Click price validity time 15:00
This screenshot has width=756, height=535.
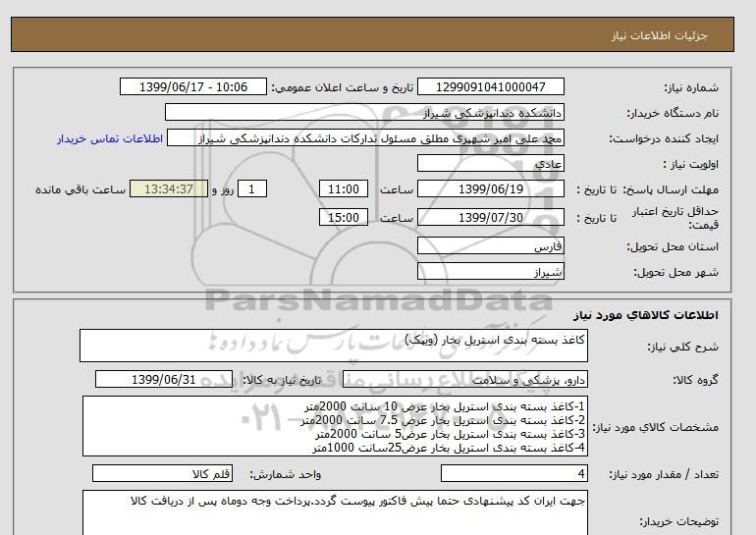[x=344, y=217]
